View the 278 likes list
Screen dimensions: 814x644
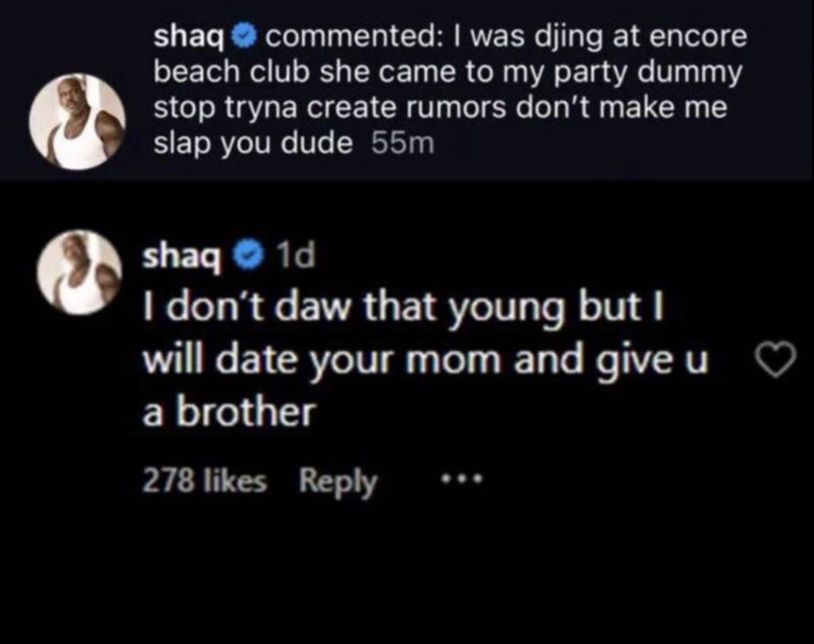point(204,480)
